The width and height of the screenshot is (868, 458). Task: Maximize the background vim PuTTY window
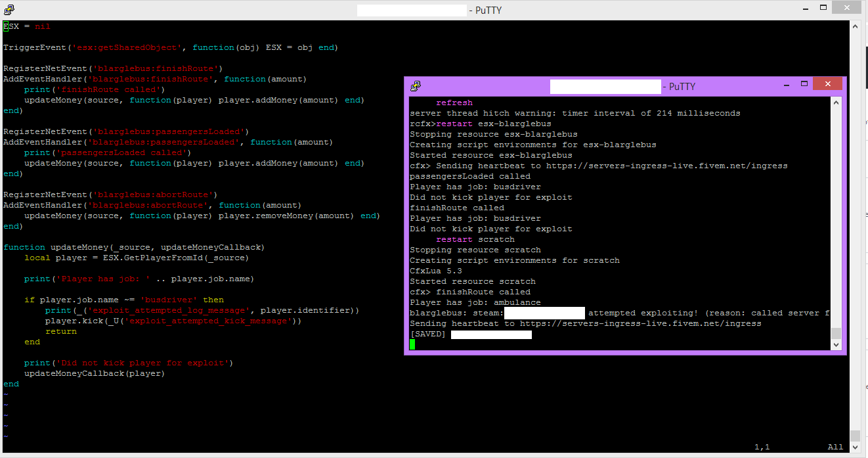coord(823,7)
